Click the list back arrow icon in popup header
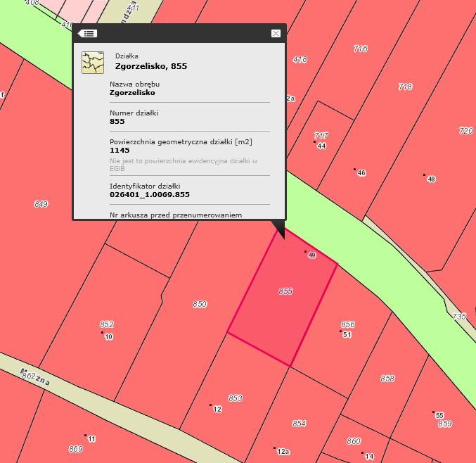The width and height of the screenshot is (476, 463). (87, 33)
